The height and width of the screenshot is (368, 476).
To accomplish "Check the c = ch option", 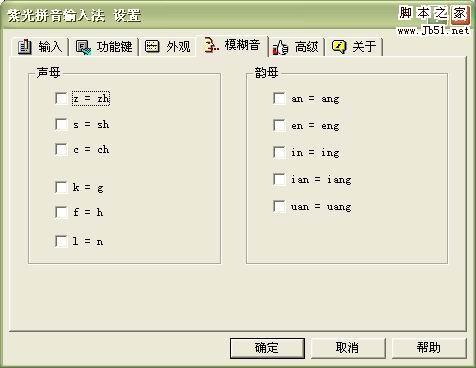I will point(61,149).
